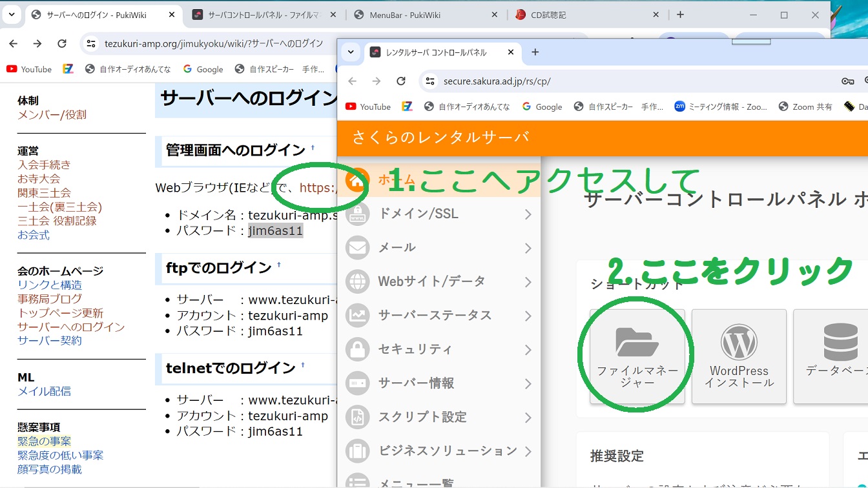
Task: Click the サーバーステータス chart icon
Action: pos(357,316)
